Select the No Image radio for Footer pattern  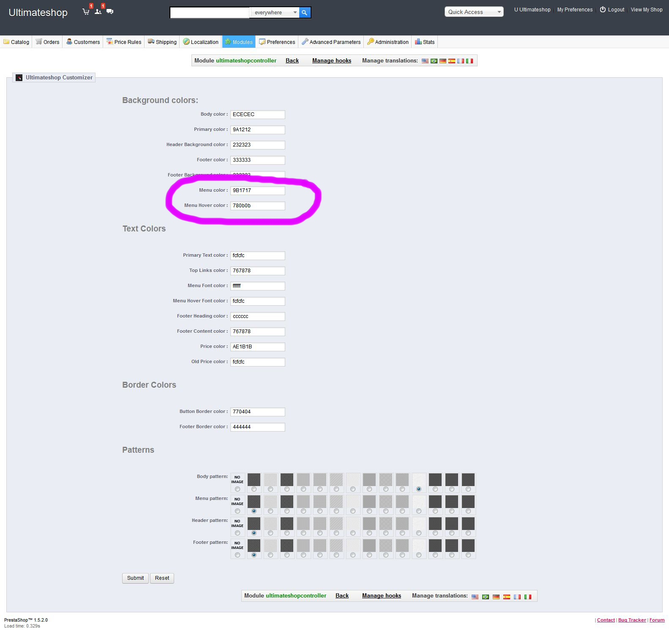tap(238, 555)
